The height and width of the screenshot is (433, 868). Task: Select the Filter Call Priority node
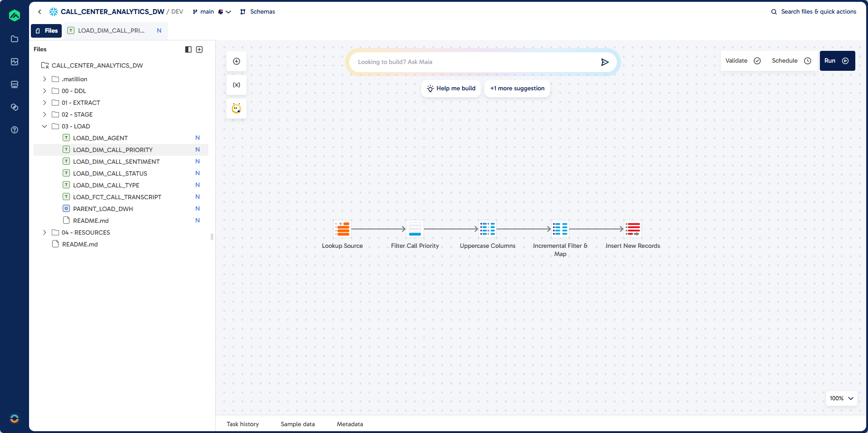click(415, 229)
